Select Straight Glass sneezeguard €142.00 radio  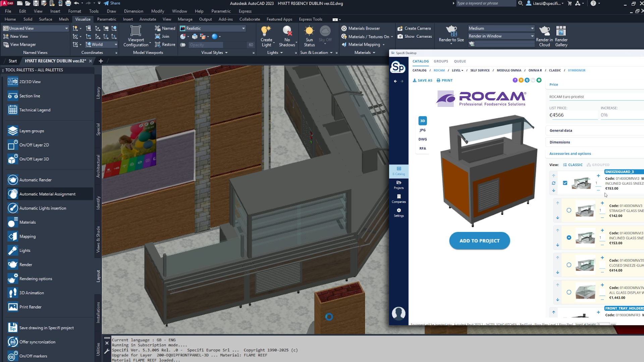[x=569, y=210]
